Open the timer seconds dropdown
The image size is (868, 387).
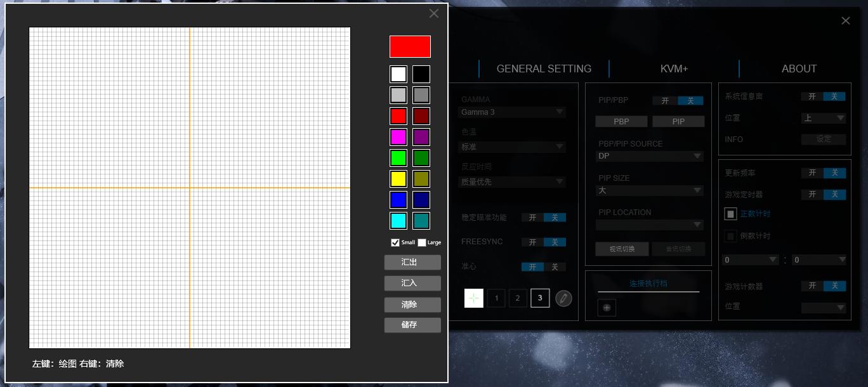[819, 259]
